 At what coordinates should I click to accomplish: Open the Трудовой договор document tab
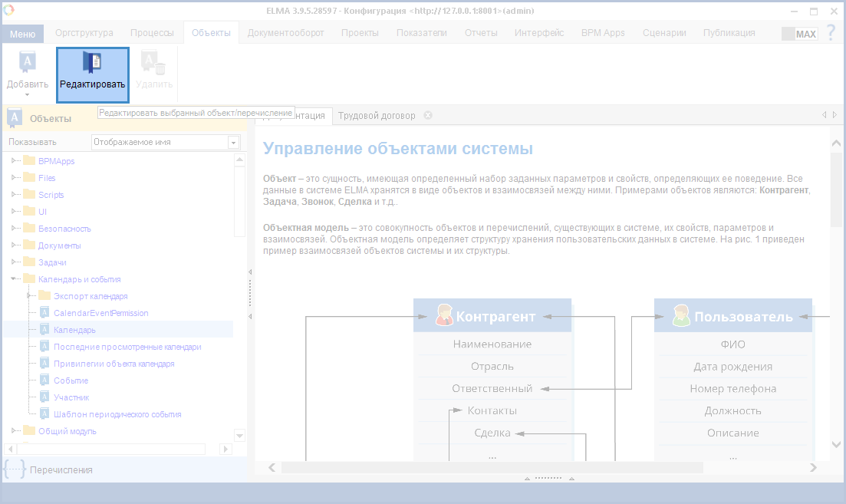tap(377, 116)
